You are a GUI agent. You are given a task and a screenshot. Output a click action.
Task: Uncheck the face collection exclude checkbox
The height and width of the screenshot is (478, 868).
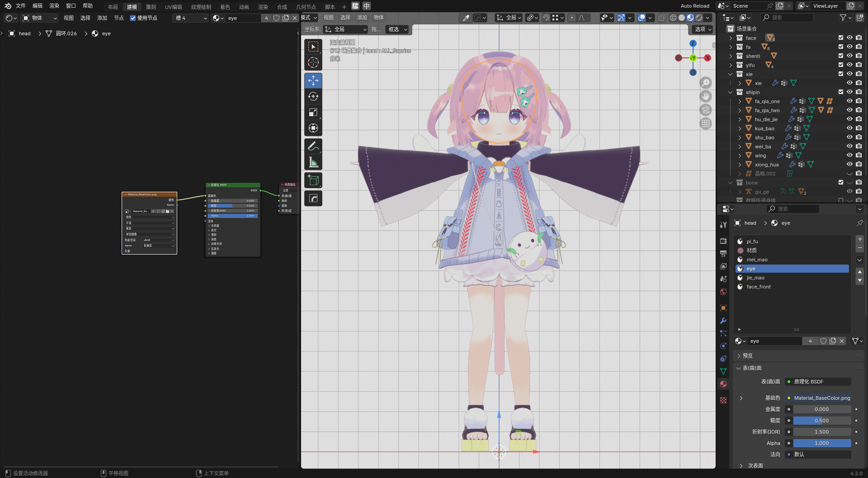(x=840, y=38)
